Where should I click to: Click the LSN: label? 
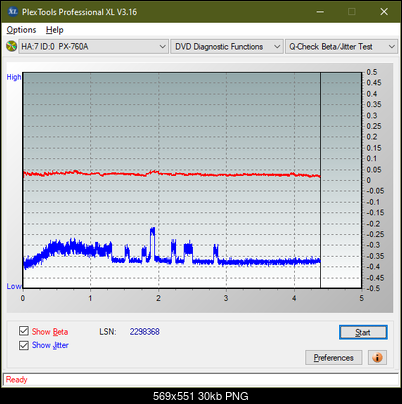coord(108,332)
